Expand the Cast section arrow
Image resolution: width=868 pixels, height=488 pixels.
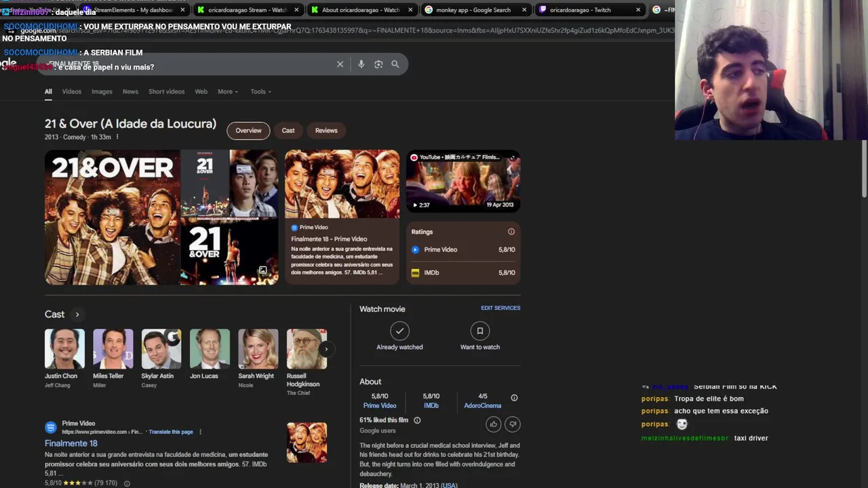pos(77,314)
